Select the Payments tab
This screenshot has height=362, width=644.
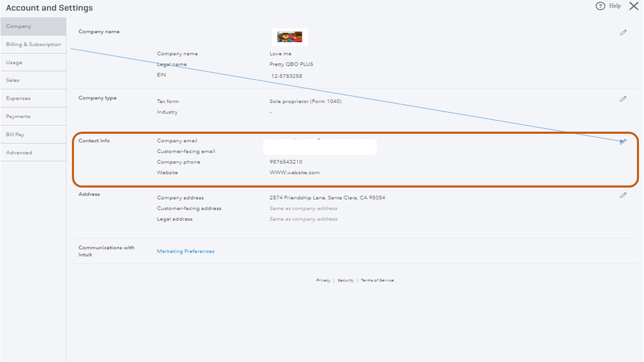point(33,117)
